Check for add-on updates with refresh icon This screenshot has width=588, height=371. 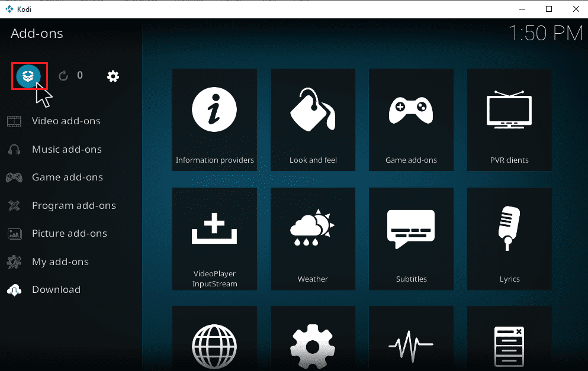click(63, 76)
